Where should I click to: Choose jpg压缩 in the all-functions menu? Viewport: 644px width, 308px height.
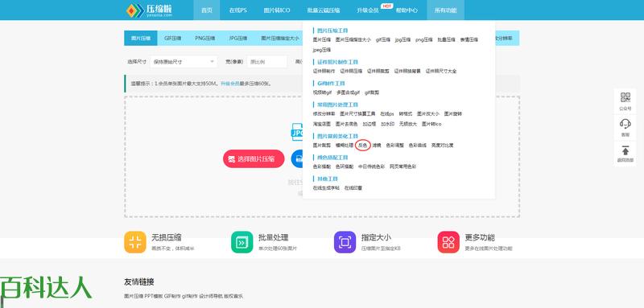(x=403, y=39)
